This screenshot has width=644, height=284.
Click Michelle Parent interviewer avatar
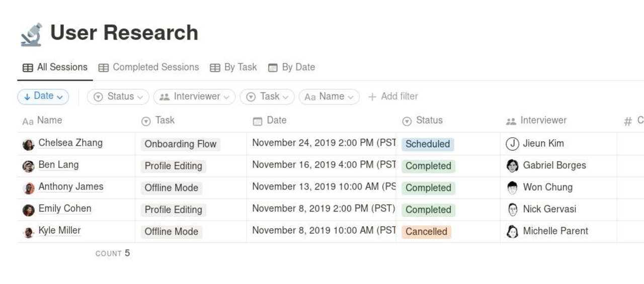click(512, 231)
